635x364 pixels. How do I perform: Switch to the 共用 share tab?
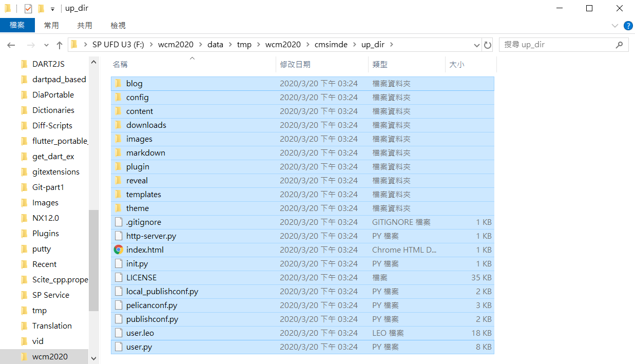pyautogui.click(x=85, y=25)
